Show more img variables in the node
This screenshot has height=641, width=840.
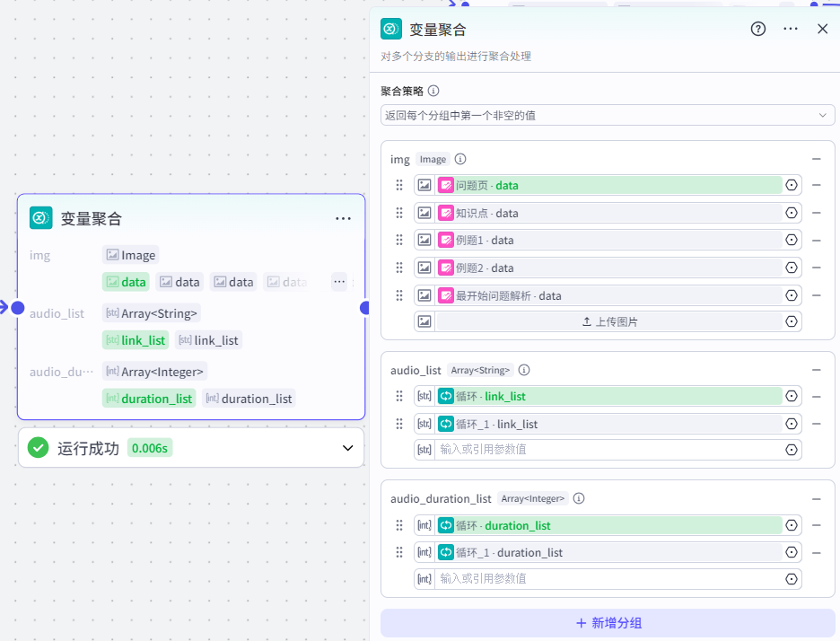point(339,282)
